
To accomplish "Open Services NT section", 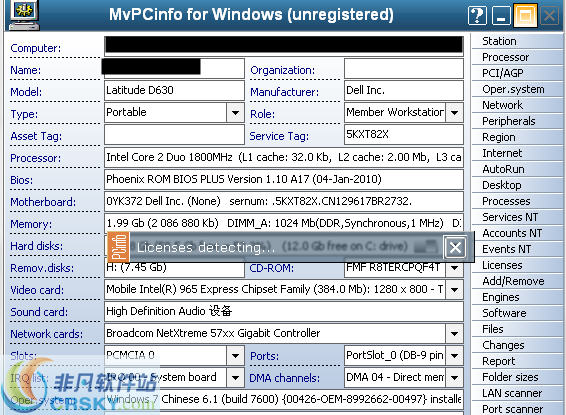I will [517, 217].
